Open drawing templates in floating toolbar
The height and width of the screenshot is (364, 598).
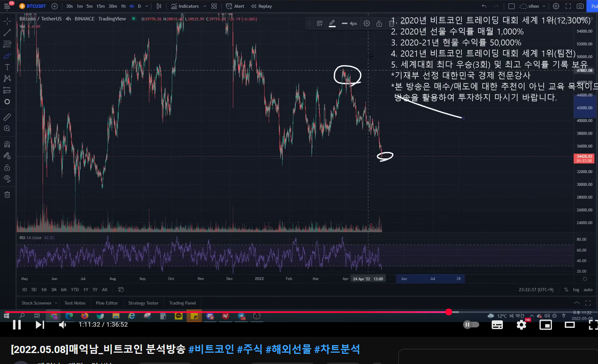[x=320, y=23]
